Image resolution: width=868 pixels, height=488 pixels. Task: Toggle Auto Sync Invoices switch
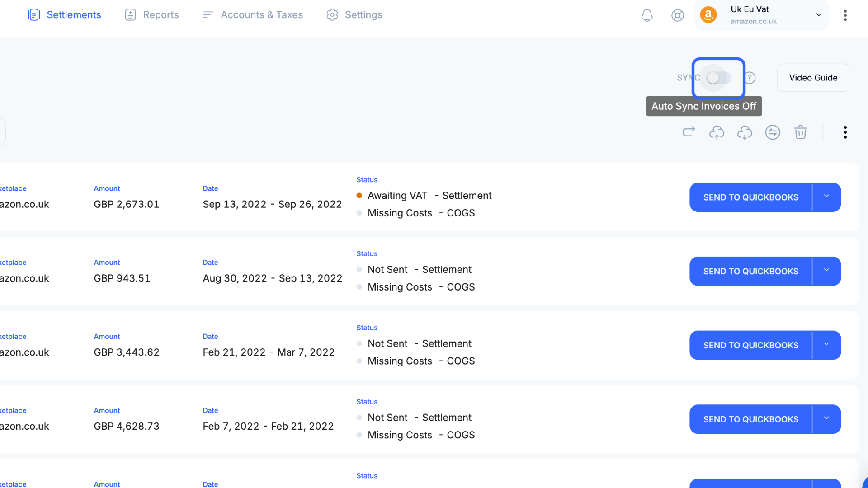718,78
